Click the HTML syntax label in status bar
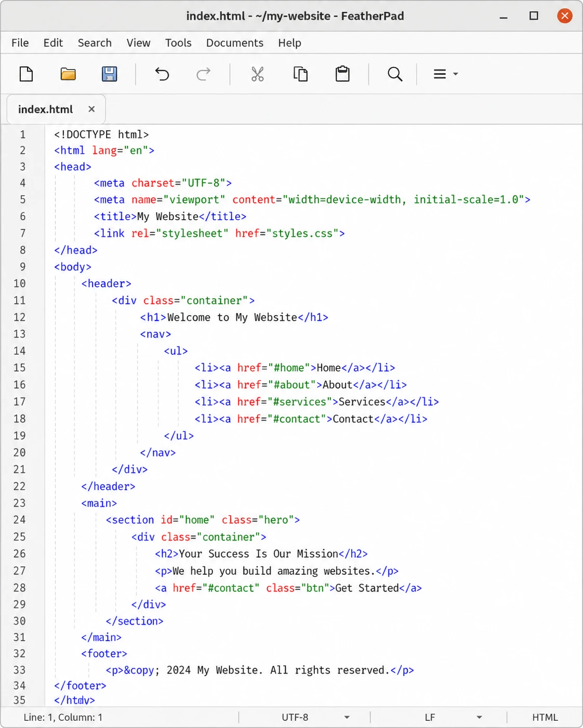583x728 pixels. pos(545,717)
